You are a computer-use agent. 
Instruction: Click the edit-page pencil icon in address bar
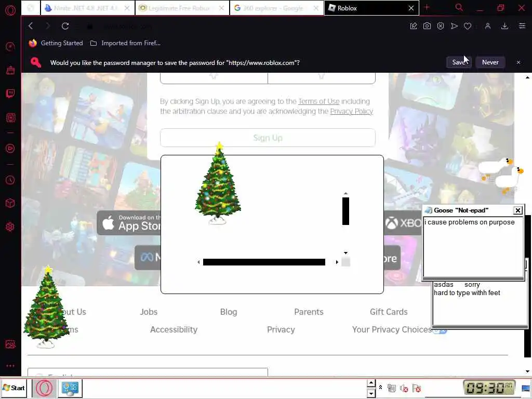[413, 26]
